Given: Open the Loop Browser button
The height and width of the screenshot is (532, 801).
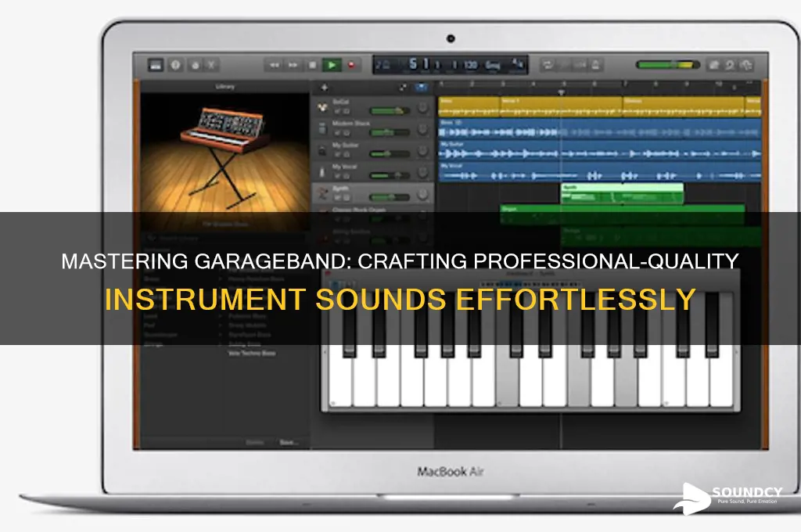Looking at the screenshot, I should click(x=730, y=65).
